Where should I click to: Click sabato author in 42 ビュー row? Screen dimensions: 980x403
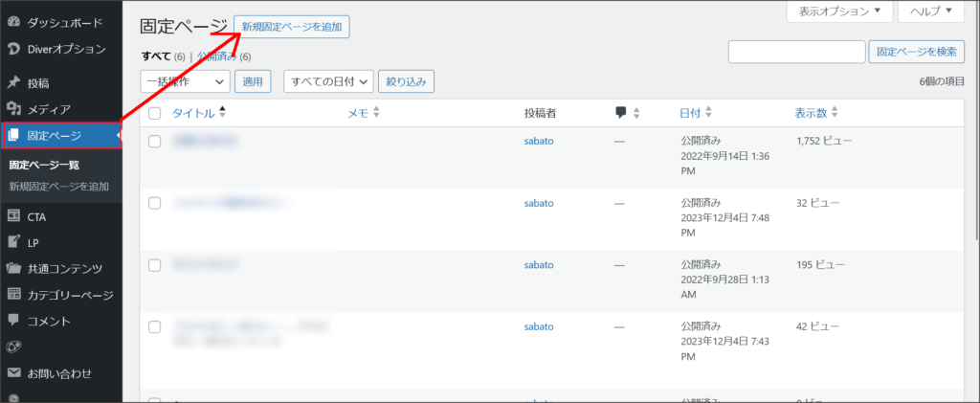539,326
